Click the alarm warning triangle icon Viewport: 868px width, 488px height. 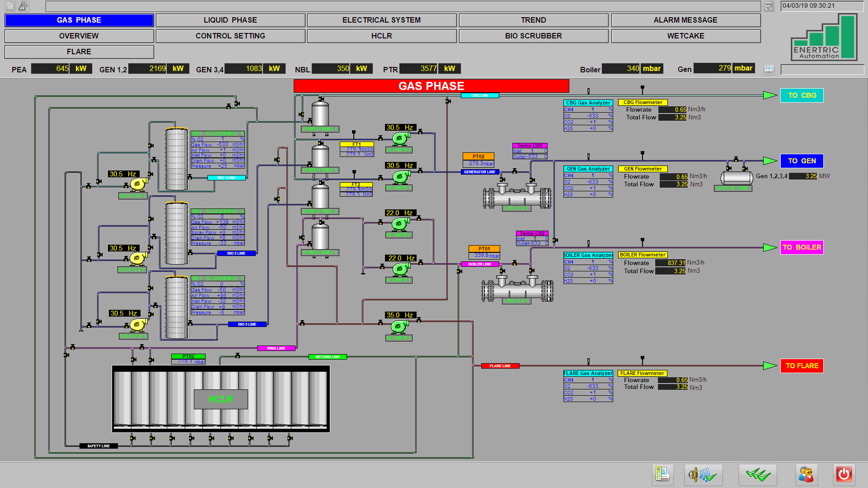[x=23, y=6]
